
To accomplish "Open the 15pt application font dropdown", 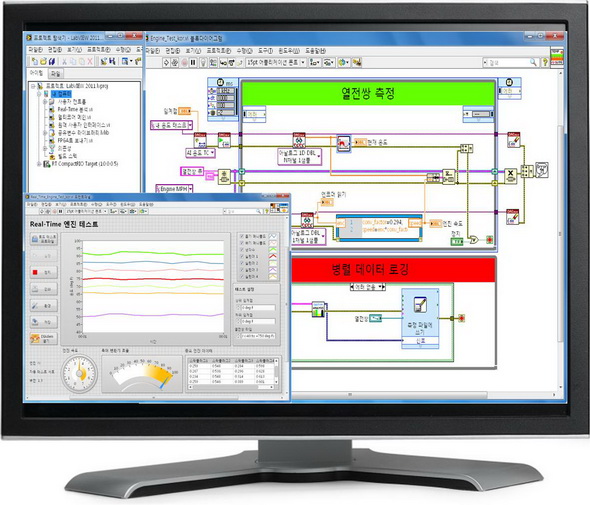I will click(276, 63).
